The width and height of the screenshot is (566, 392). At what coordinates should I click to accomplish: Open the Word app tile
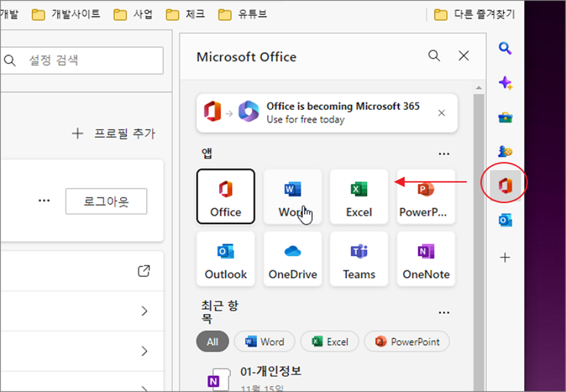pos(293,196)
